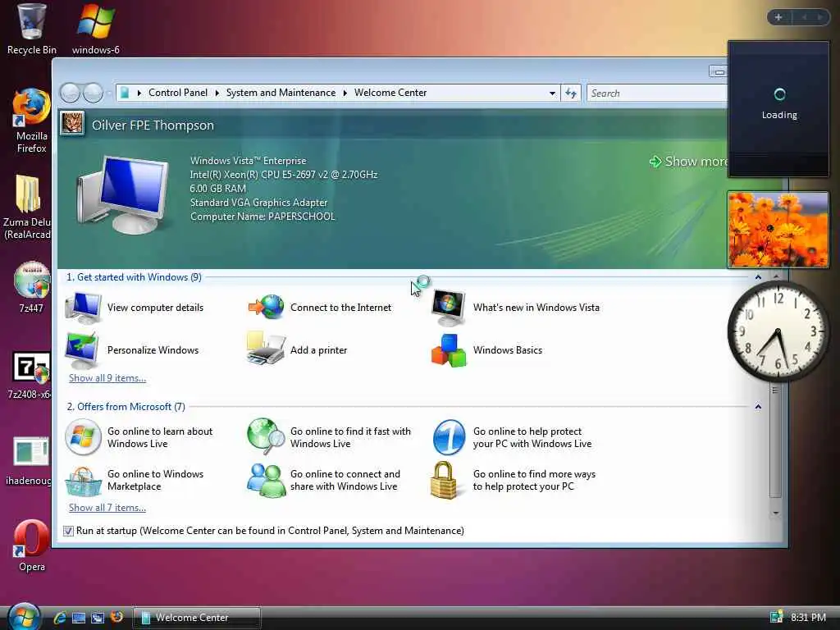
Task: Click the Connect to the Internet label
Action: [340, 308]
